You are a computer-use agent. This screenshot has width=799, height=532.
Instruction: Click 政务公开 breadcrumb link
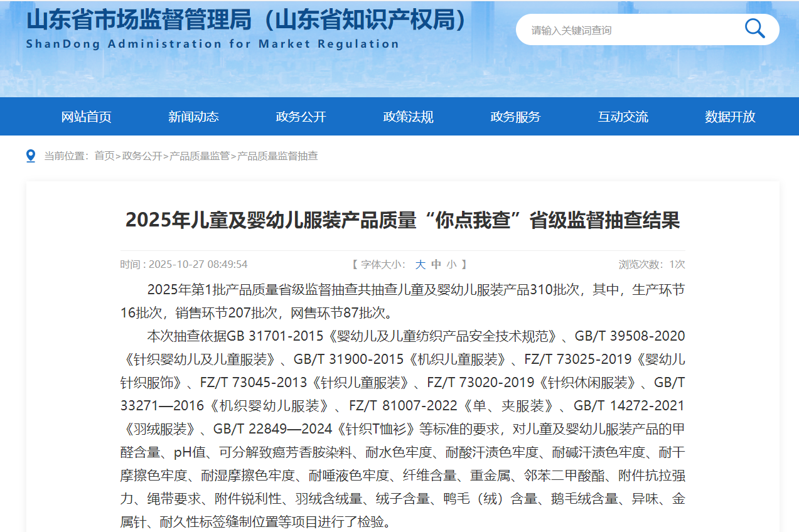pos(142,156)
